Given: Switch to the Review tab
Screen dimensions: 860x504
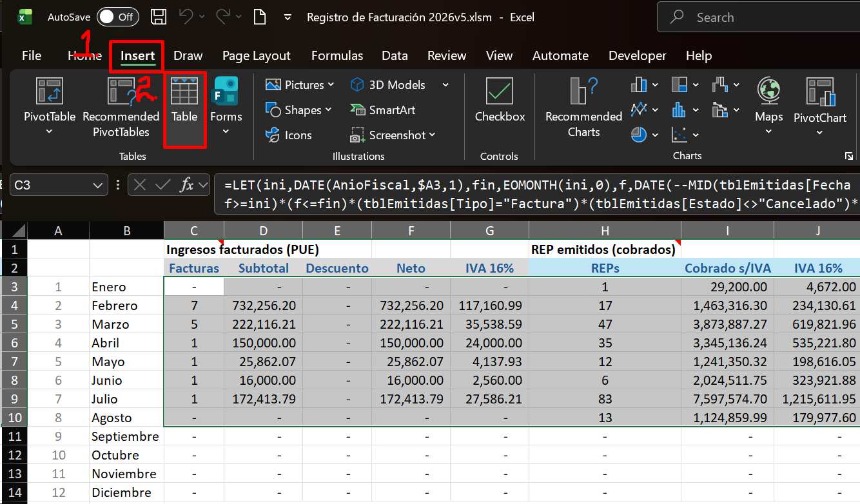Looking at the screenshot, I should point(447,55).
